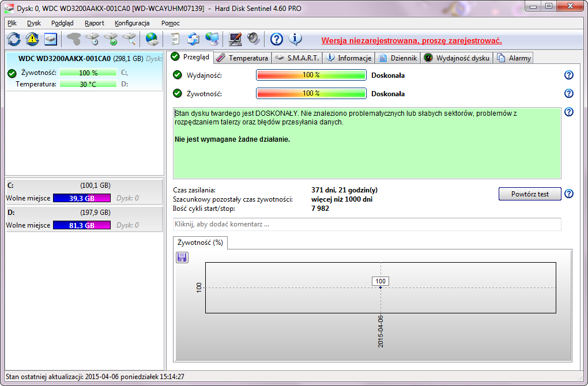This screenshot has width=588, height=386.
Task: Click the disk-in-blue-frame toolbar icon
Action: click(51, 39)
